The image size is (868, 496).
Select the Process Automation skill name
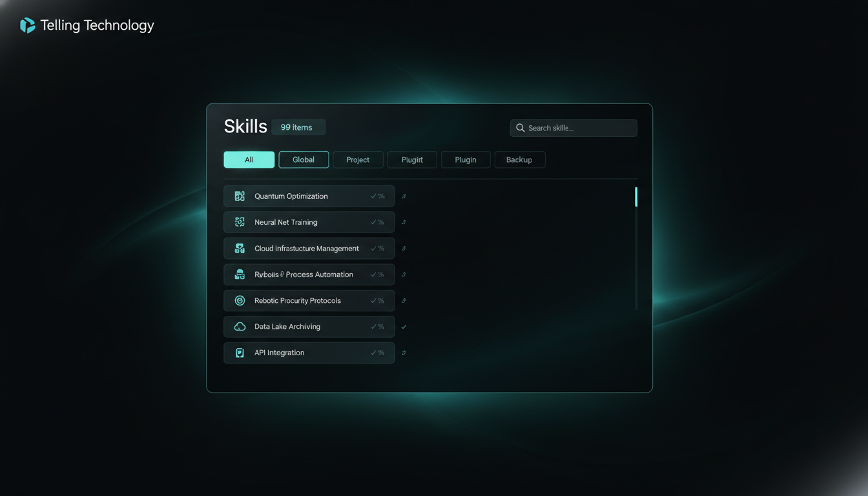coord(304,274)
